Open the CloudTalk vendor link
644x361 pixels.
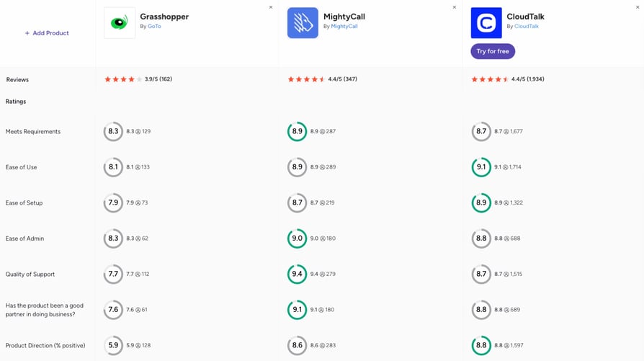pyautogui.click(x=526, y=26)
